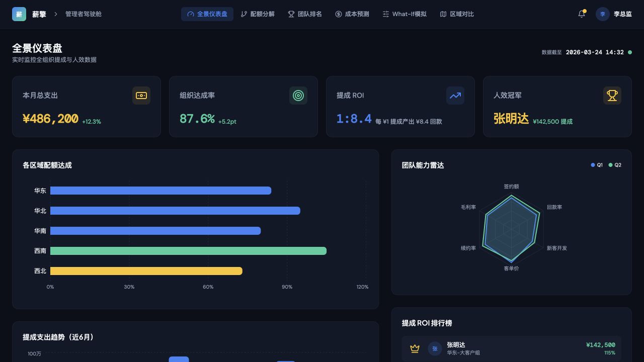Click the radar chart polygon
Image resolution: width=644 pixels, height=362 pixels.
pos(511,229)
